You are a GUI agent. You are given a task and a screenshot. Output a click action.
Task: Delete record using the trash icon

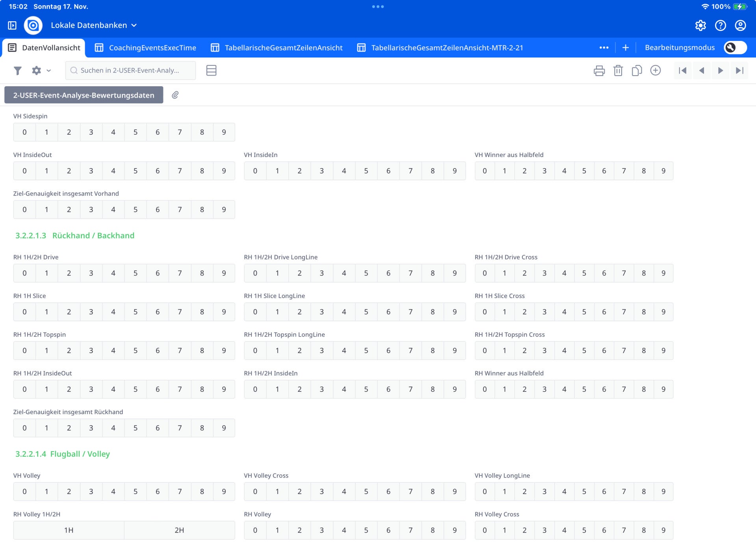point(618,70)
